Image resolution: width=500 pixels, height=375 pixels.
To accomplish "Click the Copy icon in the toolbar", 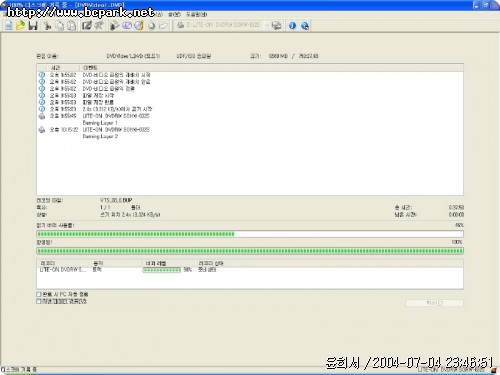I will tap(59, 26).
